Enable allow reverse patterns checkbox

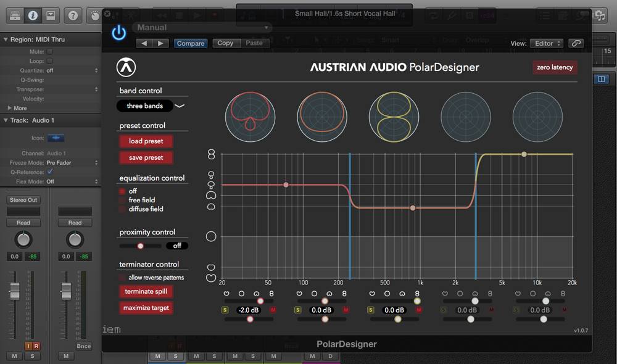click(122, 278)
